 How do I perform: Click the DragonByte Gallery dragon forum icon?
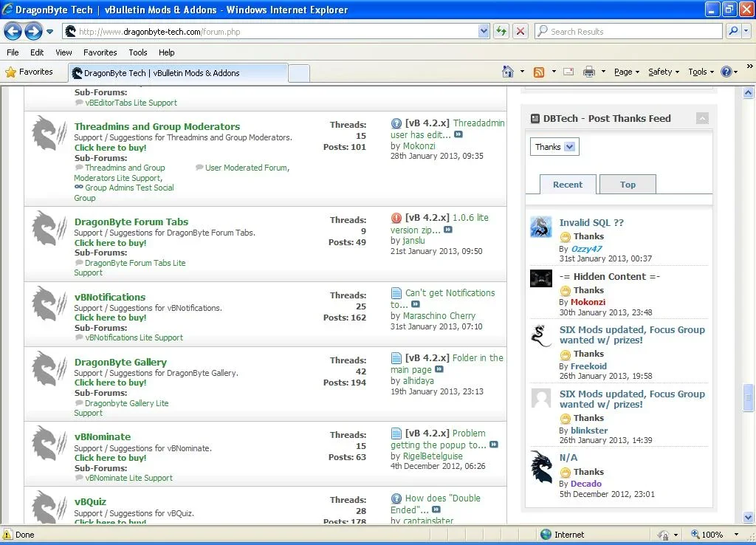click(49, 369)
